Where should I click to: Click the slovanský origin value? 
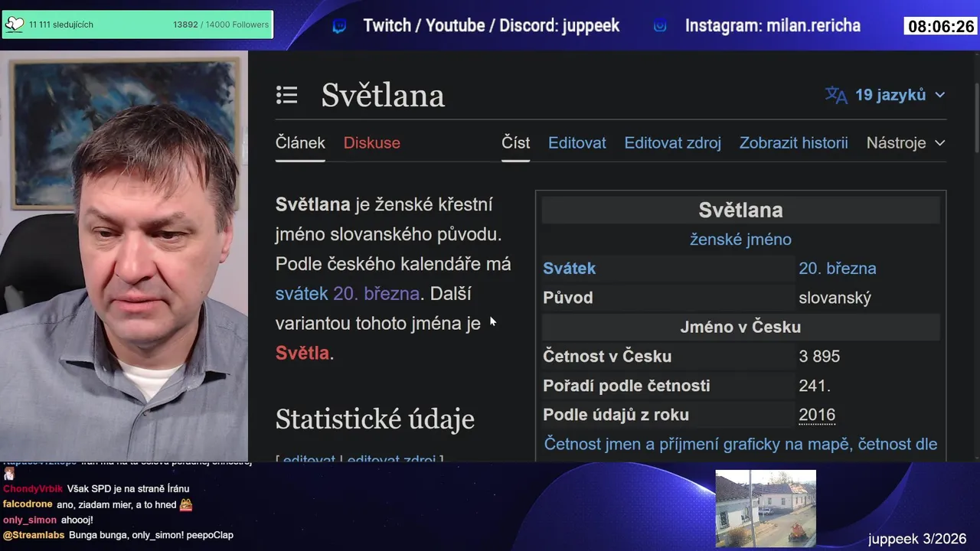coord(835,298)
